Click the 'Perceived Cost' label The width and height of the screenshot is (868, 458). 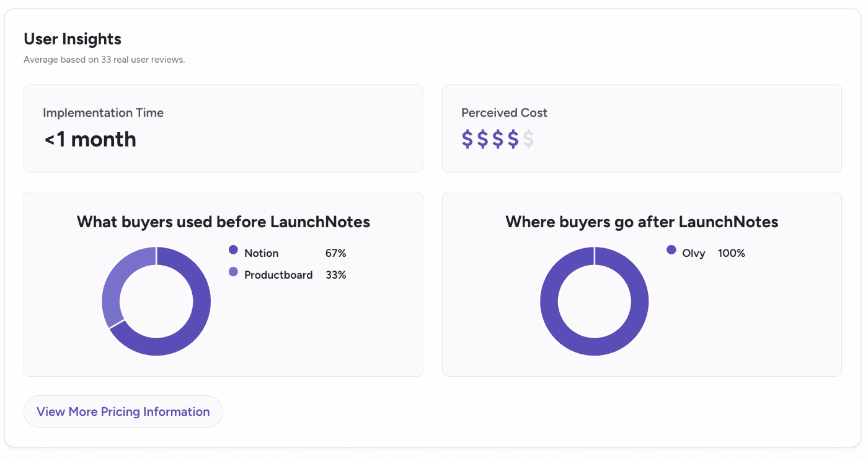coord(504,113)
